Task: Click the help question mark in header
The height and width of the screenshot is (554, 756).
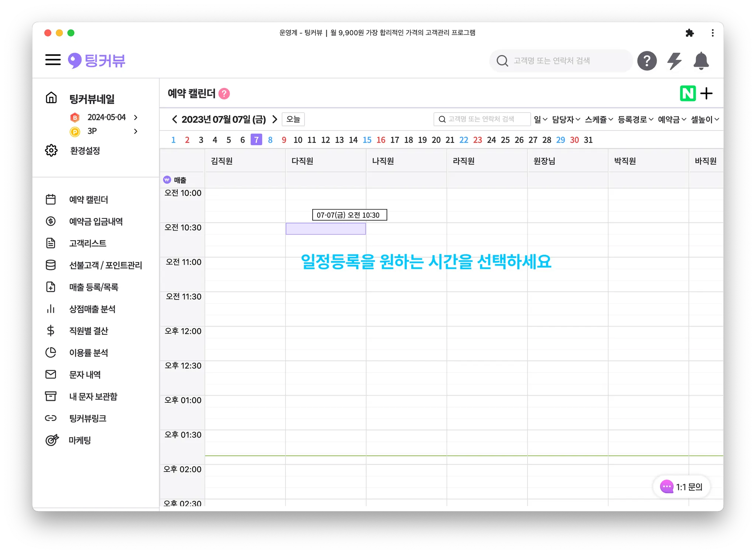Action: click(647, 61)
